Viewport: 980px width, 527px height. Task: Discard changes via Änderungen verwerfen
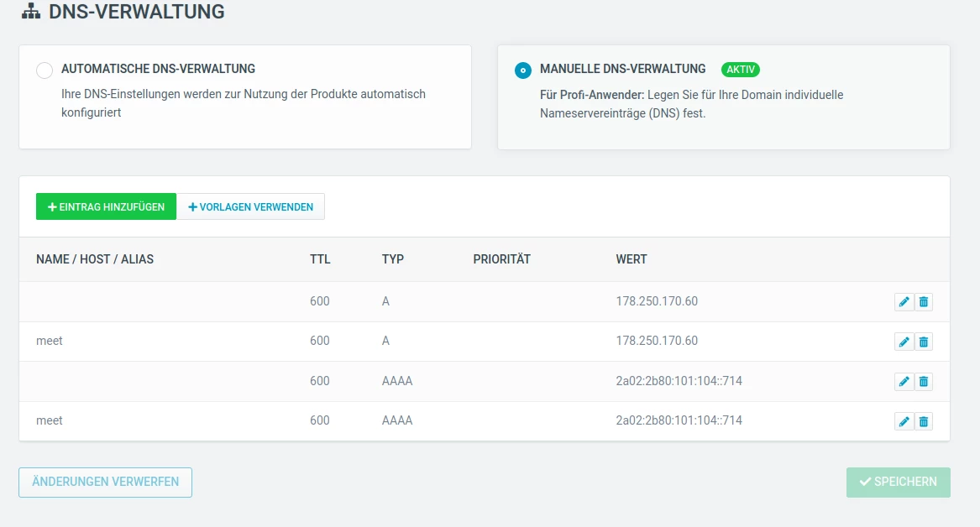click(x=105, y=483)
